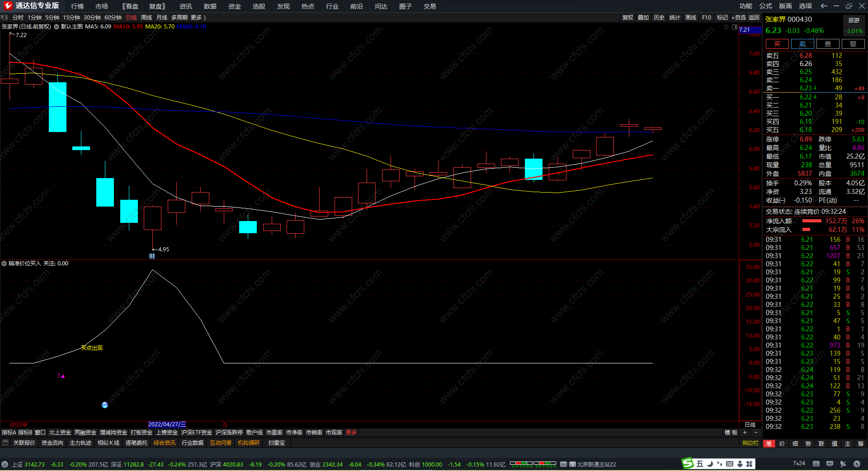Open the 行情 menu
The height and width of the screenshot is (471, 868).
tap(77, 6)
